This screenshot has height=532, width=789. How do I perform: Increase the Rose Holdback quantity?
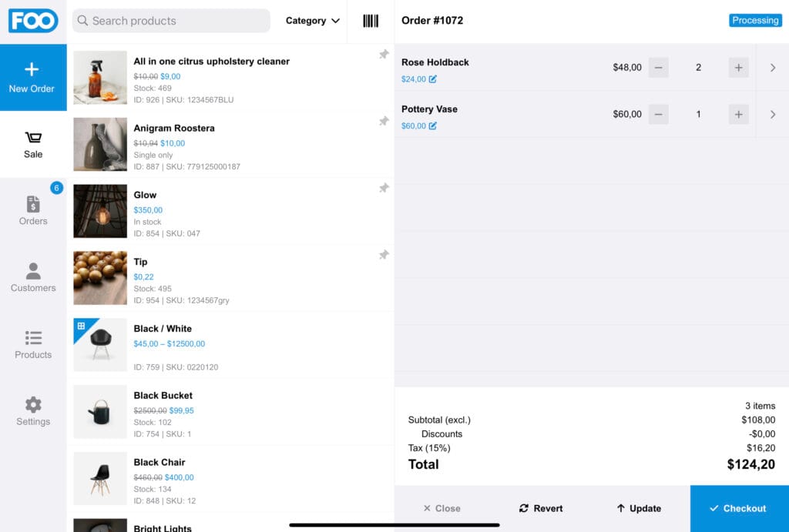coord(738,68)
